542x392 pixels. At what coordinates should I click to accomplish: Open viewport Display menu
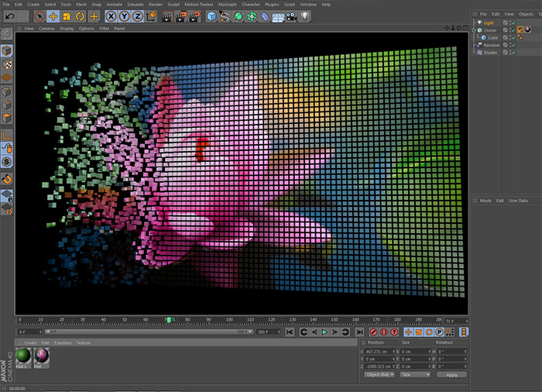67,29
